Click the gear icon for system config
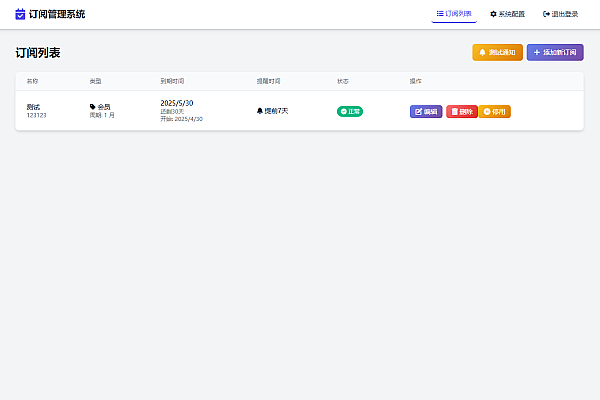600x400 pixels. [493, 14]
